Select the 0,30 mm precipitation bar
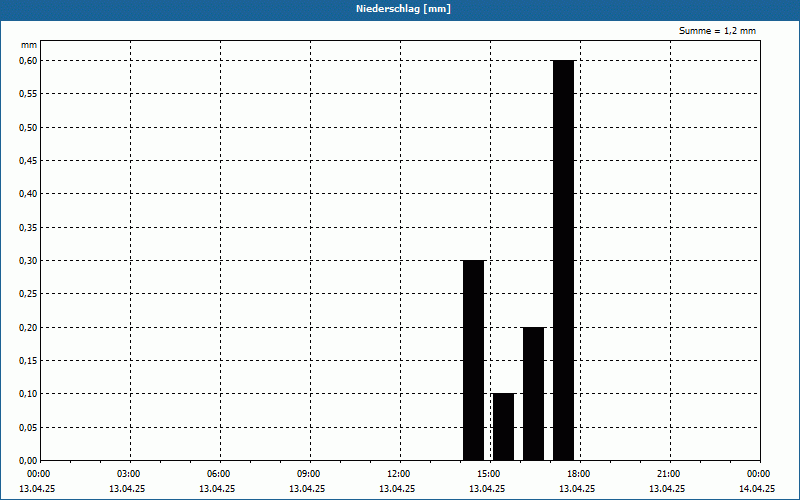This screenshot has height=500, width=800. (473, 360)
